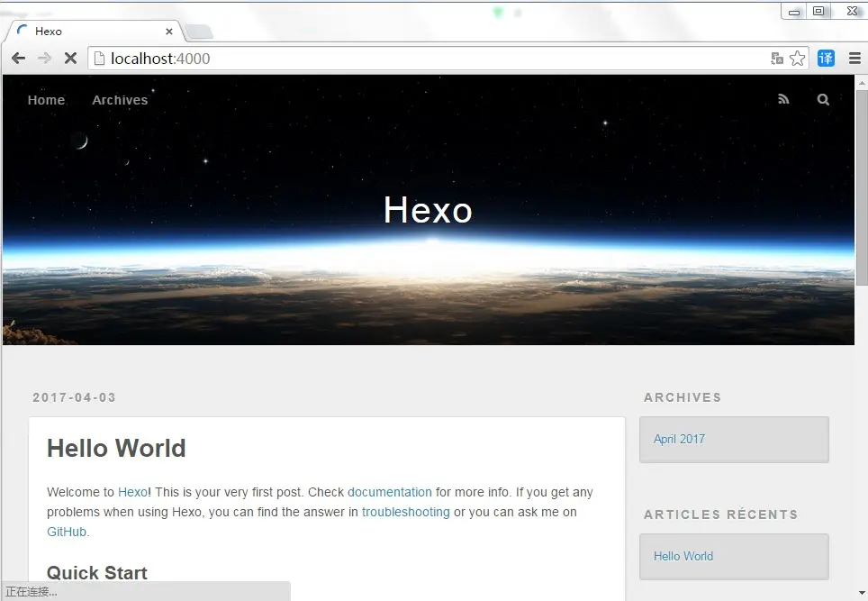Open the Chrome hamburger menu
868x601 pixels.
[x=854, y=59]
